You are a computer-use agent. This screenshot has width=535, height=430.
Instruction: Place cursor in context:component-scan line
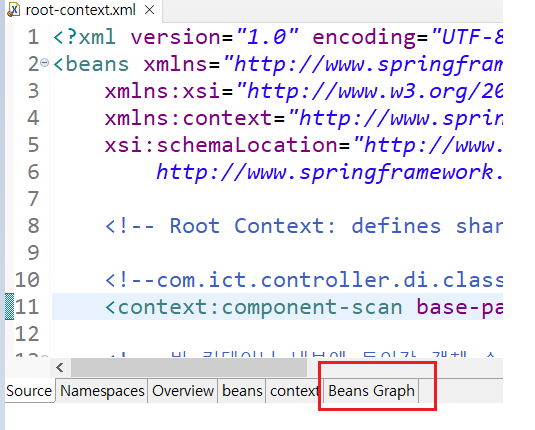[x=277, y=306]
